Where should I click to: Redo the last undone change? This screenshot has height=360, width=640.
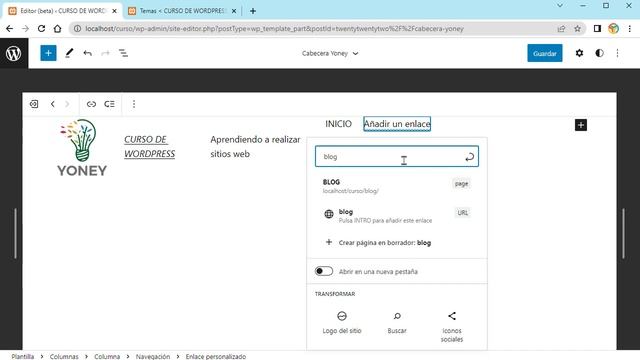point(105,53)
